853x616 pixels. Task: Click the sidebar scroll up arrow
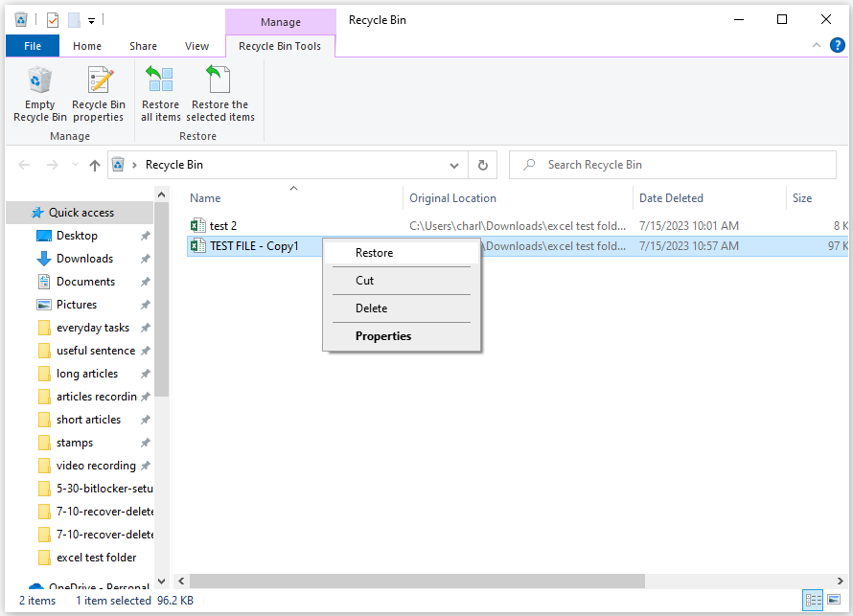pyautogui.click(x=162, y=194)
